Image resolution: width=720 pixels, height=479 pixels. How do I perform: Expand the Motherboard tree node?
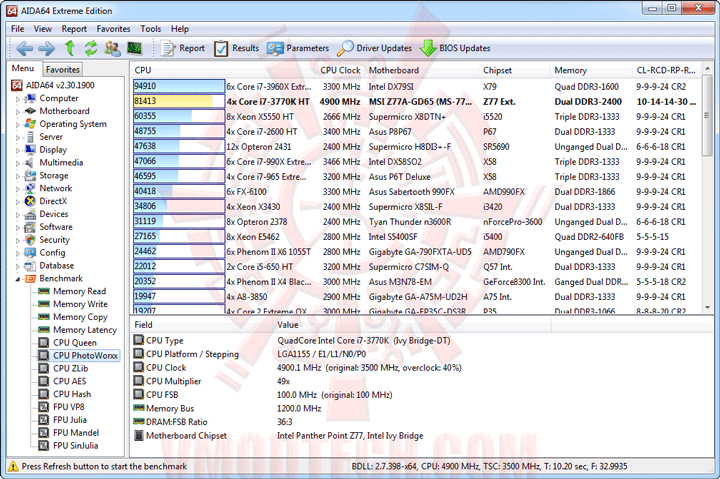18,112
